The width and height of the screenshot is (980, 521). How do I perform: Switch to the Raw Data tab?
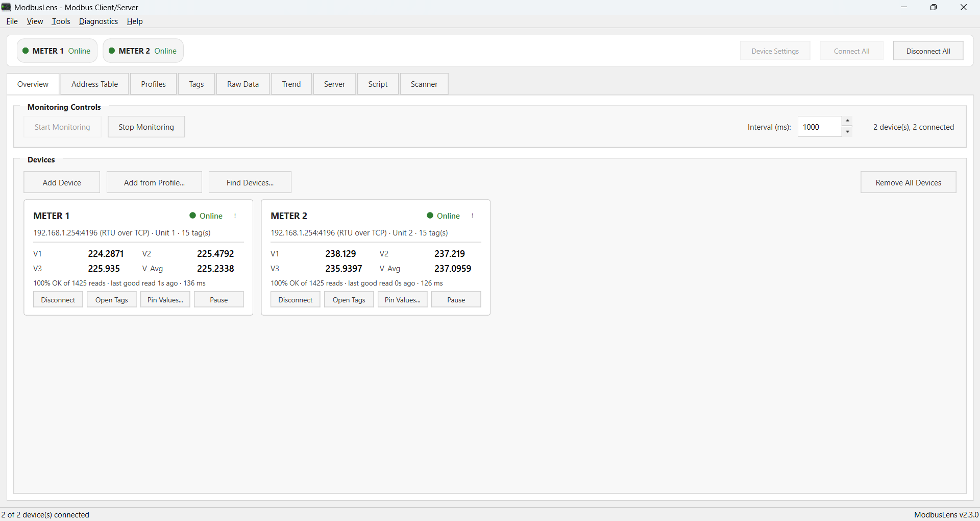(x=243, y=84)
